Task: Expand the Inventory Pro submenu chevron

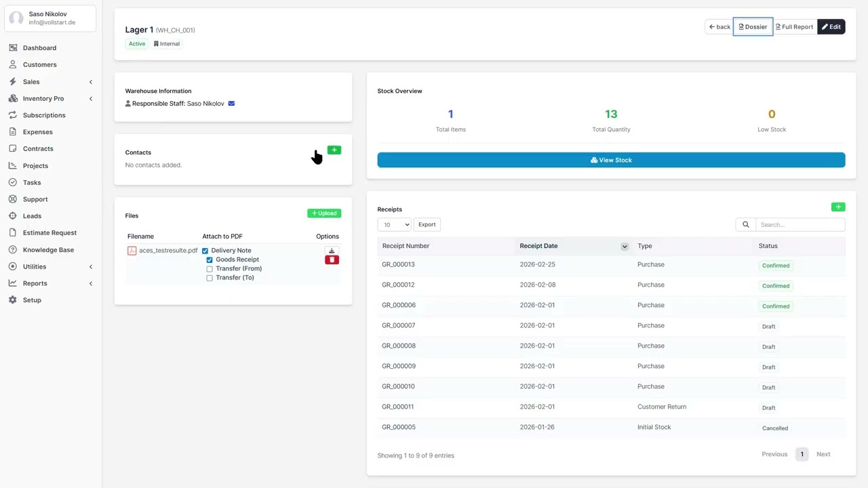Action: (x=91, y=99)
